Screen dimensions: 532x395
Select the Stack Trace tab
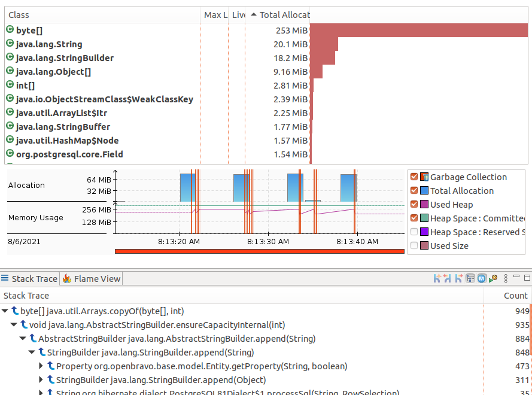tap(29, 279)
